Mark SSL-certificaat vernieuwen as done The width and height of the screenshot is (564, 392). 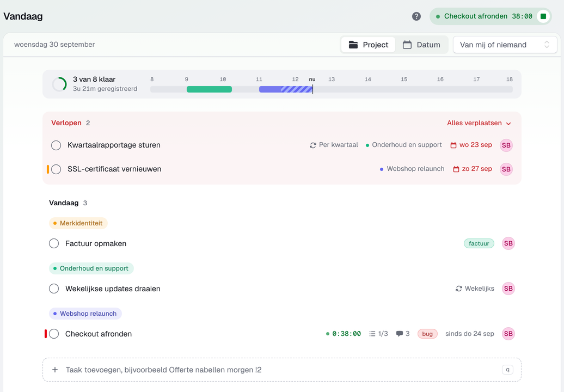coord(56,169)
